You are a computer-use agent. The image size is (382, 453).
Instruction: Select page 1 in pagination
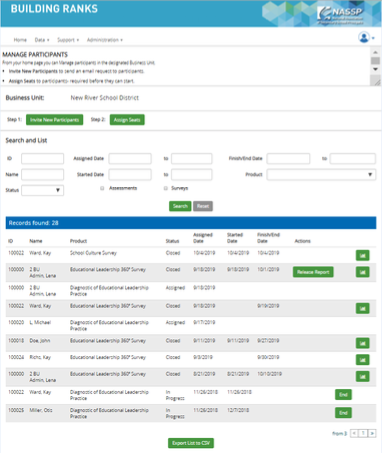(363, 433)
